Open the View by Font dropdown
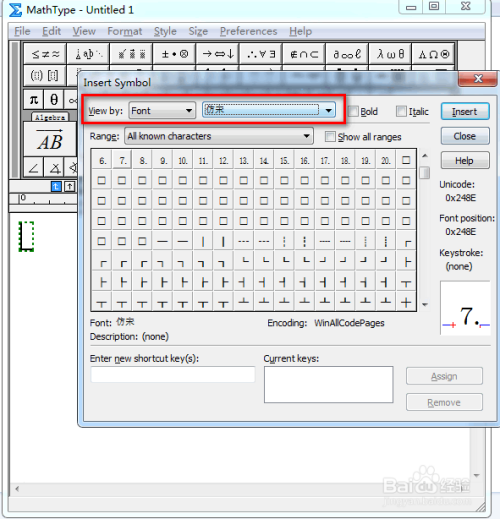This screenshot has width=500, height=519. click(x=162, y=110)
